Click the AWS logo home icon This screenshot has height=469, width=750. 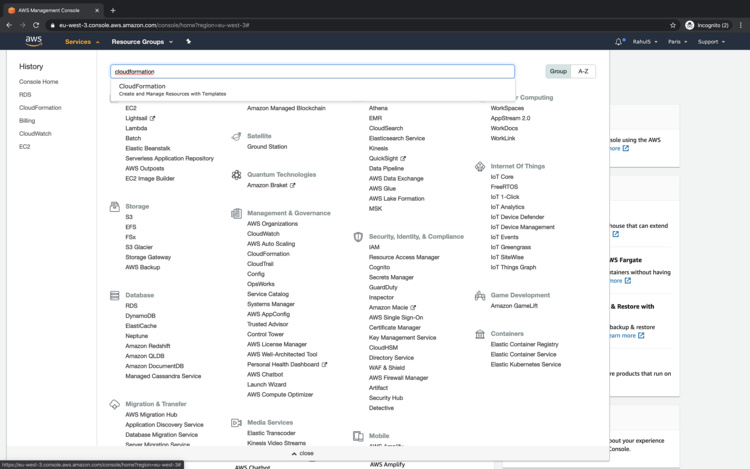pos(33,42)
